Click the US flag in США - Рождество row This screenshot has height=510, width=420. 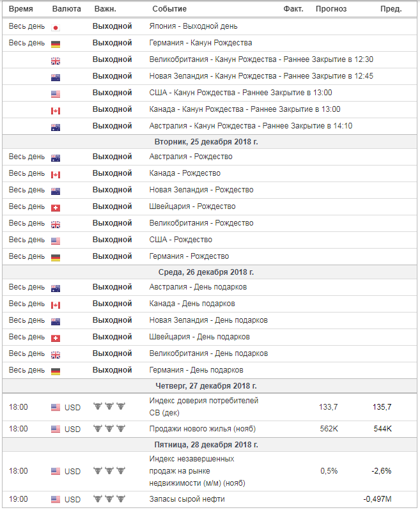click(56, 240)
